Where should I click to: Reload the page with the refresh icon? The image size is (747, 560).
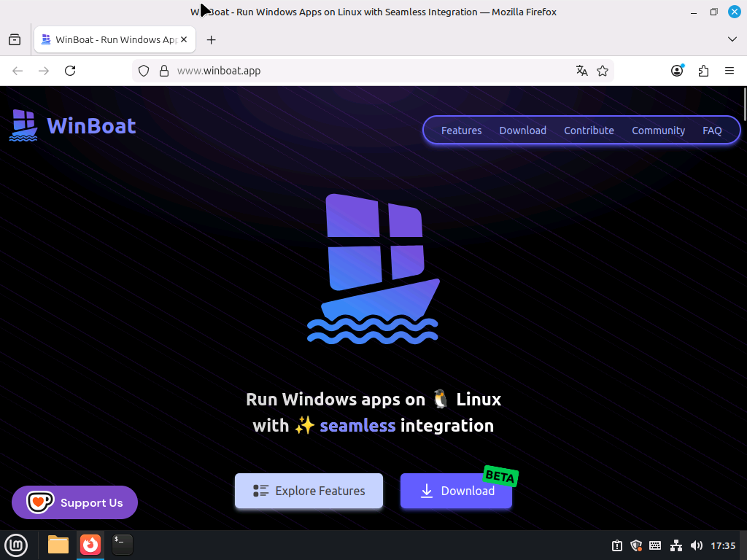(70, 71)
